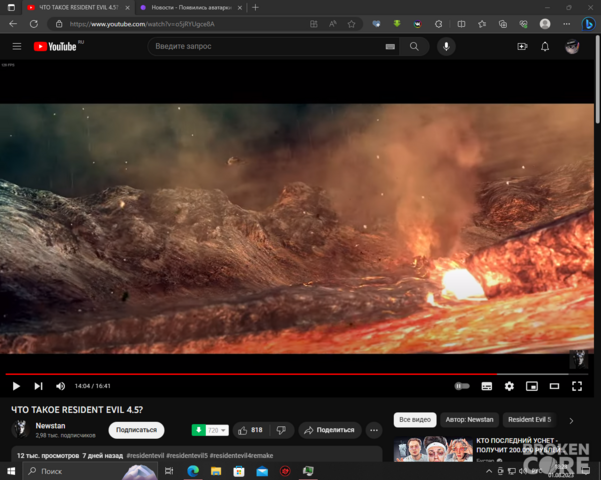601x480 pixels.
Task: Open the tab actions menu icon
Action: [11, 7]
